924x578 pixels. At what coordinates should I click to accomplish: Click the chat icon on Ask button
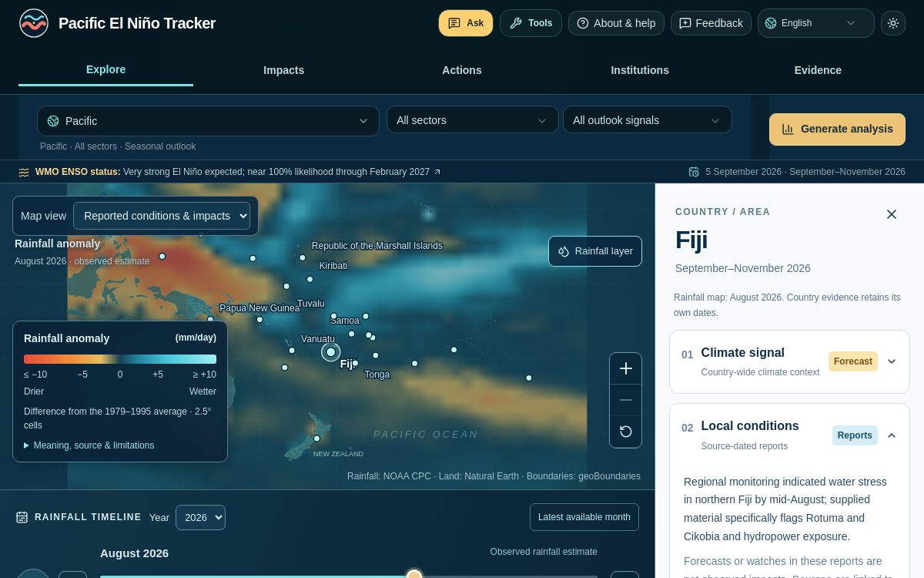pos(454,23)
